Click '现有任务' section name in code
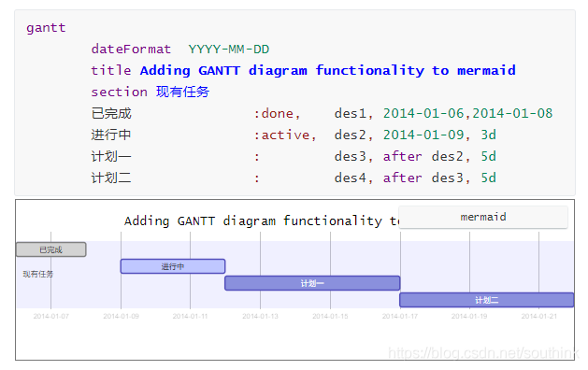The height and width of the screenshot is (370, 588). point(182,92)
